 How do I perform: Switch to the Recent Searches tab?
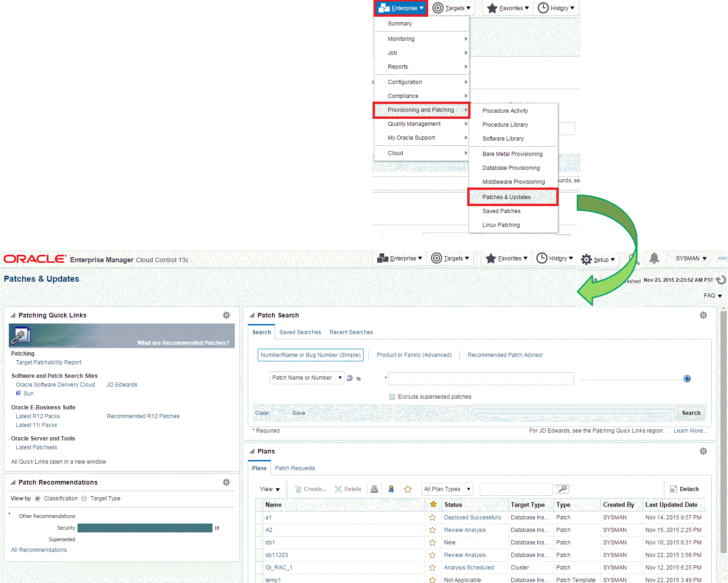[351, 332]
